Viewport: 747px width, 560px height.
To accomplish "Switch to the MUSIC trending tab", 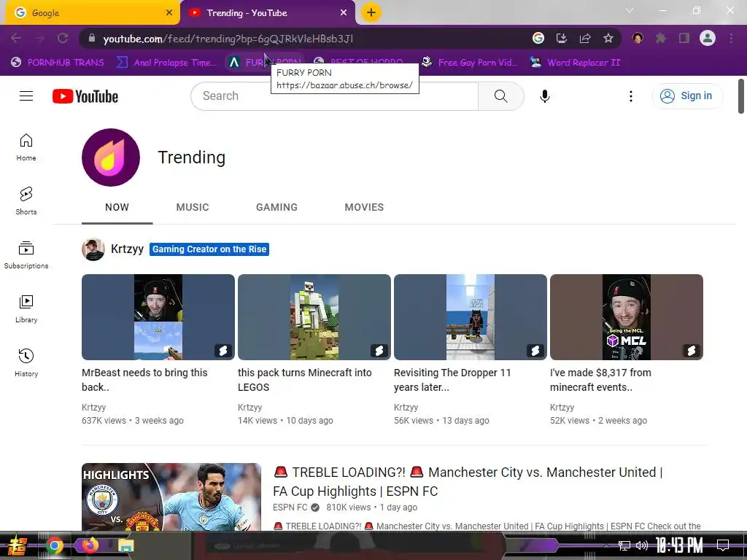I will [x=193, y=207].
